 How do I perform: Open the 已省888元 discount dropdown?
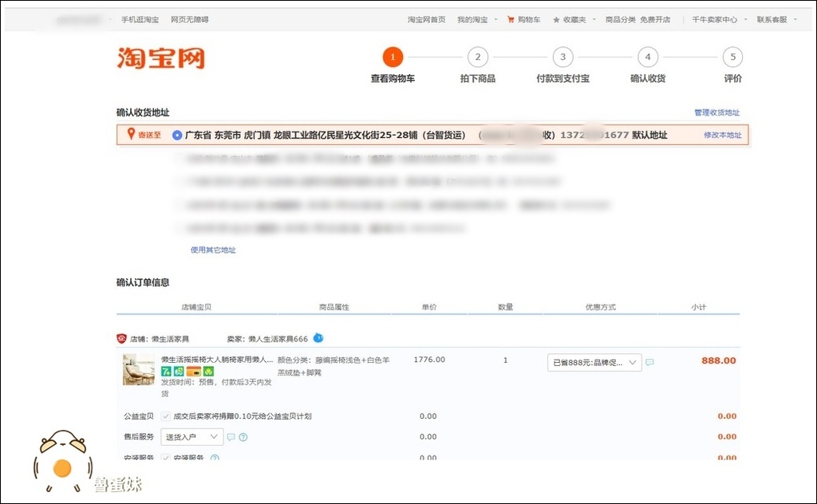click(x=594, y=362)
